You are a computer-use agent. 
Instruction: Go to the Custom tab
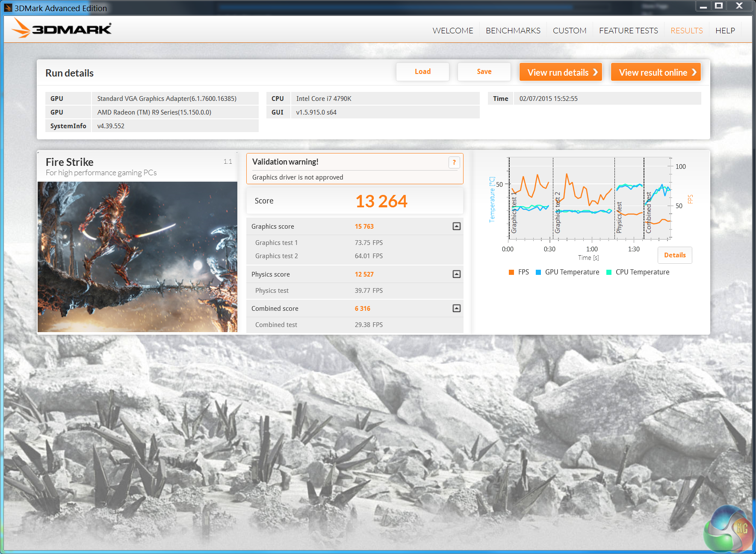tap(569, 30)
